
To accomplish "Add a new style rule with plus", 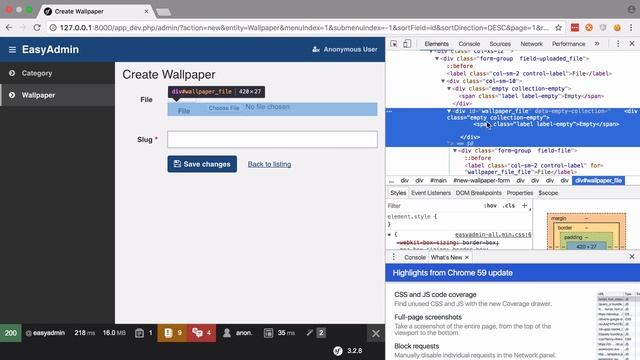I will pyautogui.click(x=524, y=206).
